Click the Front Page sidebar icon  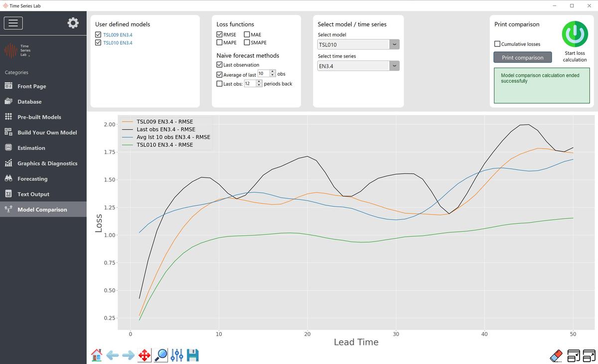click(8, 86)
